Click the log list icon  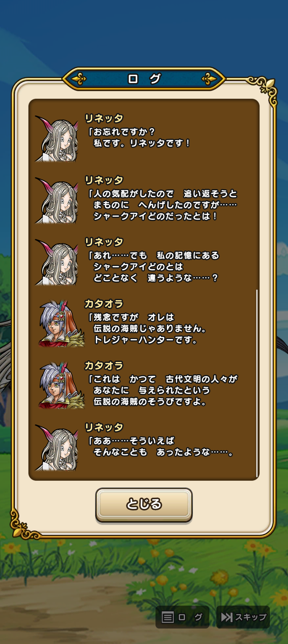click(168, 617)
